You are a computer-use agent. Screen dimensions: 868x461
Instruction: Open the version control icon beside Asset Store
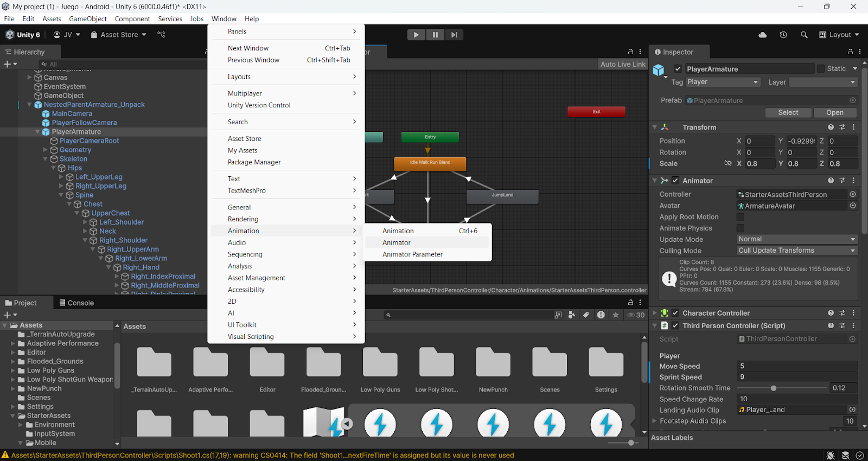coord(161,35)
